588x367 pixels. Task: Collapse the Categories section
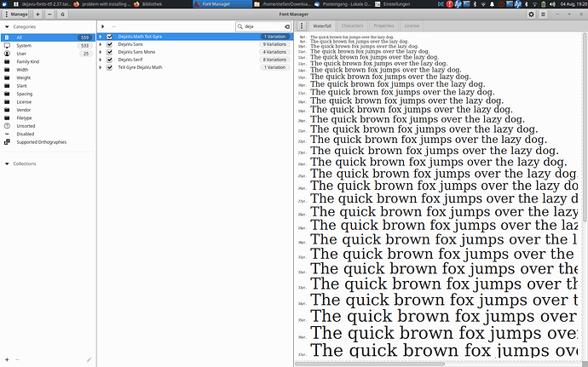(7, 26)
